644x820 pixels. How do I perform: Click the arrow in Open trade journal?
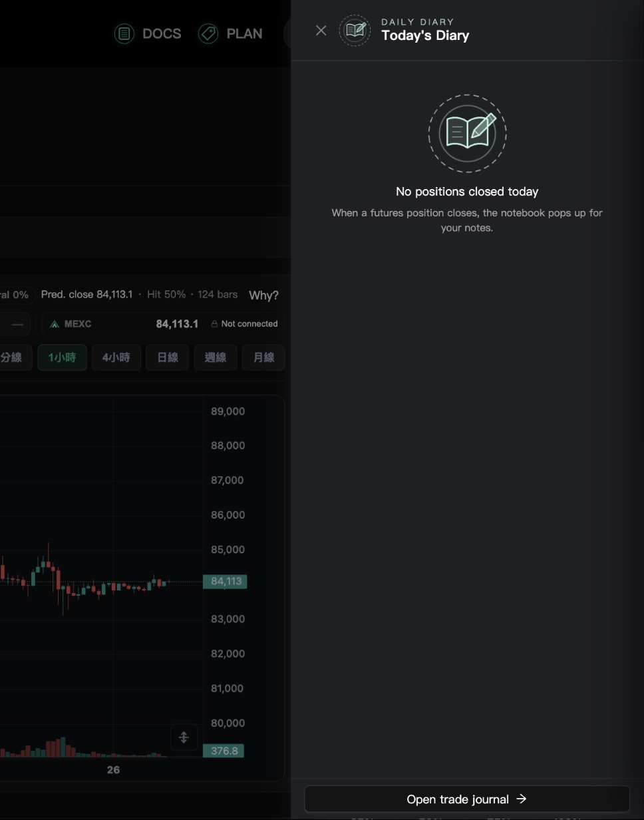[522, 799]
